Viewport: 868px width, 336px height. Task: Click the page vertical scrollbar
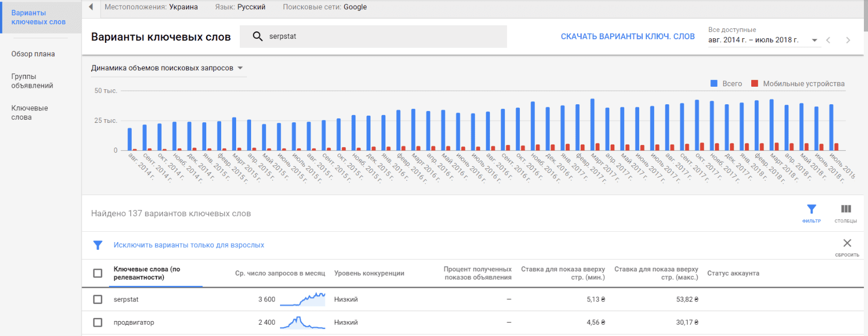pyautogui.click(x=865, y=15)
